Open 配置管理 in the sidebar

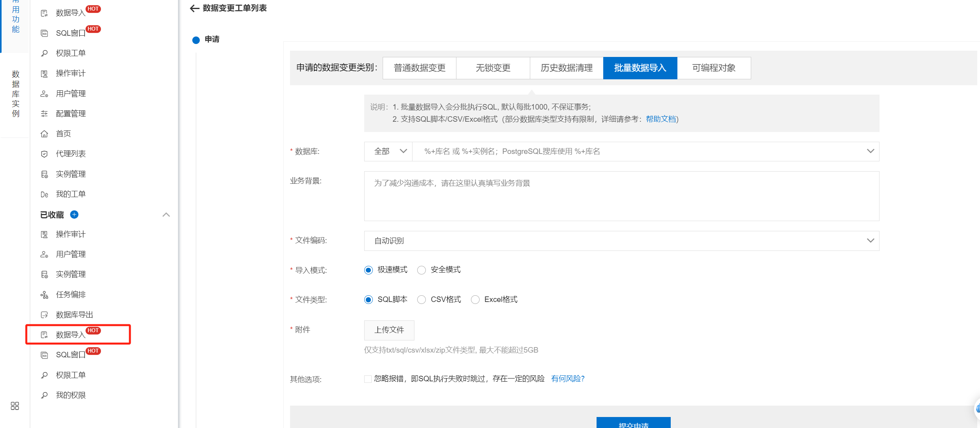[71, 114]
